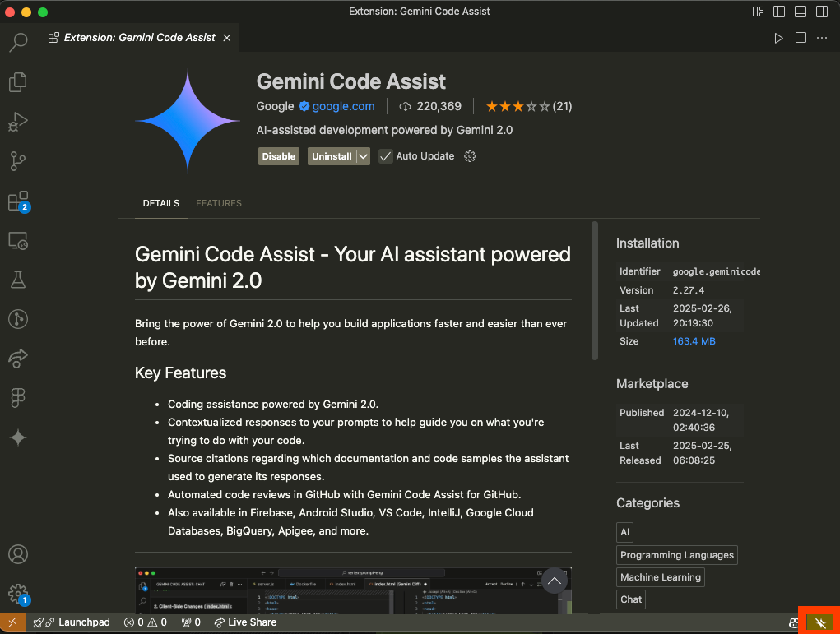
Task: Open the More Actions ellipsis menu
Action: (823, 38)
